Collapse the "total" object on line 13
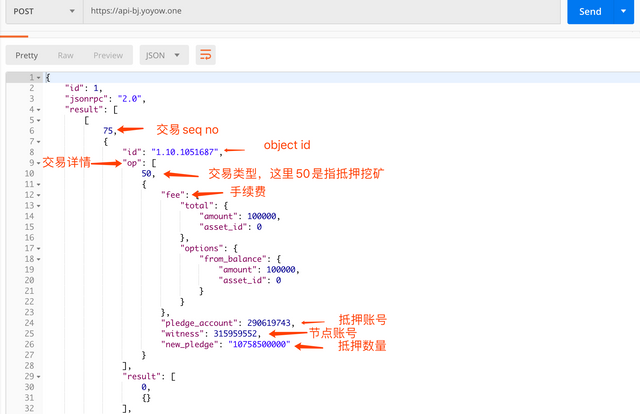This screenshot has width=640, height=414. tap(38, 206)
